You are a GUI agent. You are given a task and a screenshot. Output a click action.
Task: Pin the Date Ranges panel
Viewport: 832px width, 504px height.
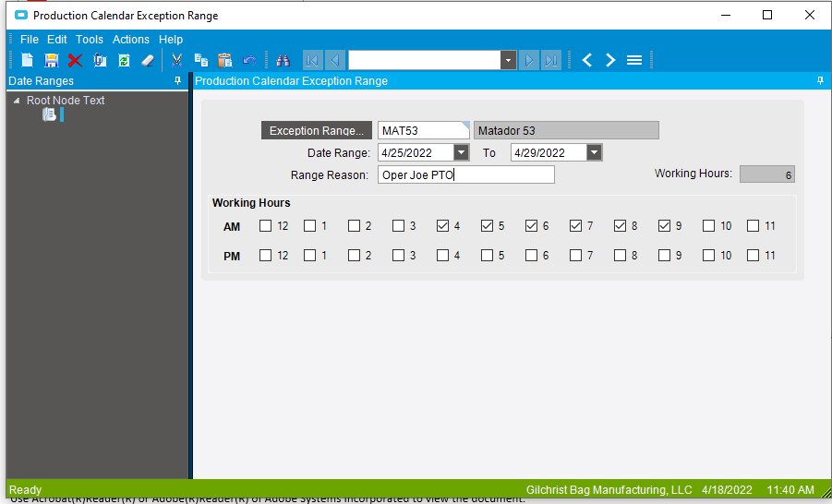point(177,80)
